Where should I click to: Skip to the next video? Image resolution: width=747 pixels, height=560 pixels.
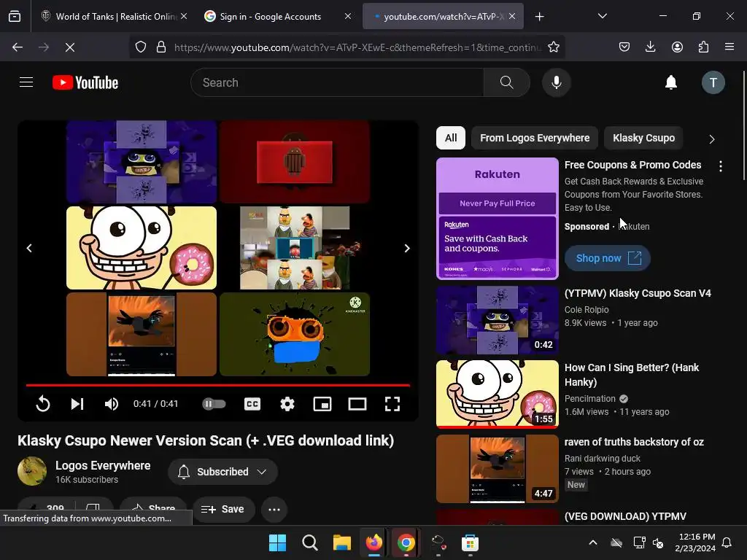(77, 404)
